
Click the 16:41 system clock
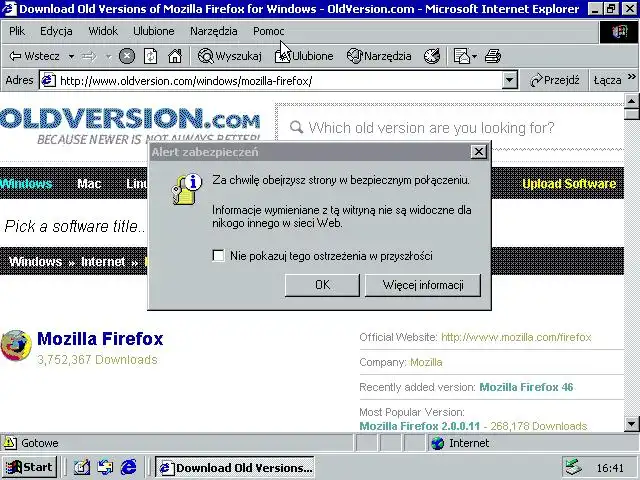coord(610,468)
